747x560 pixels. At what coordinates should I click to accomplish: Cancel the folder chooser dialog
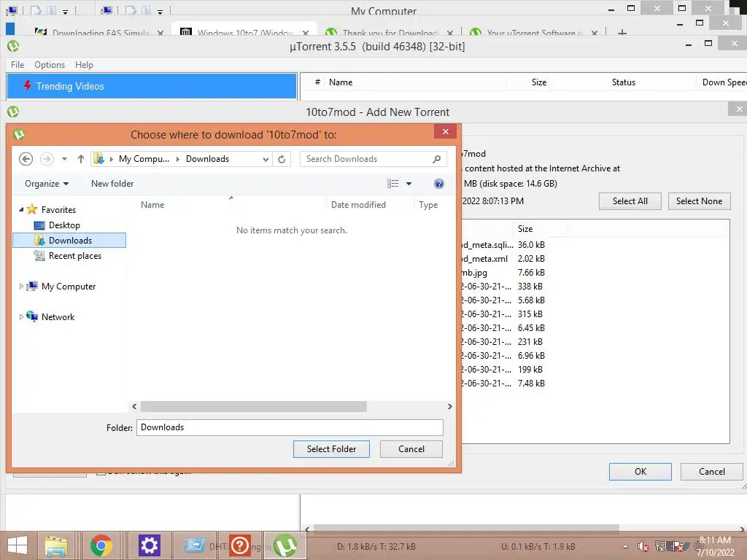click(x=411, y=449)
